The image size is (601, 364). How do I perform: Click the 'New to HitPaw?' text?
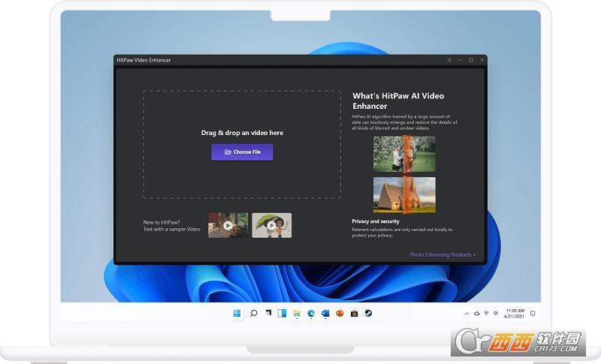(x=162, y=222)
